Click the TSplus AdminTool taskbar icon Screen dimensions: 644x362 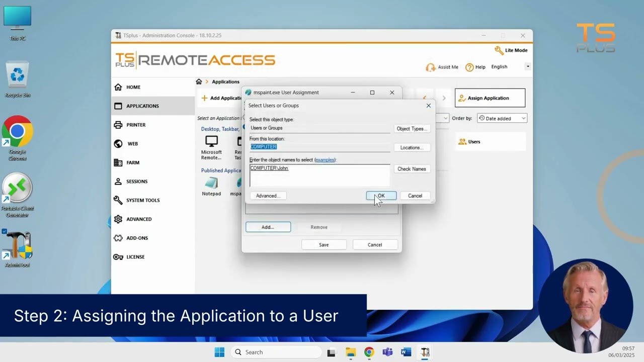click(x=425, y=352)
